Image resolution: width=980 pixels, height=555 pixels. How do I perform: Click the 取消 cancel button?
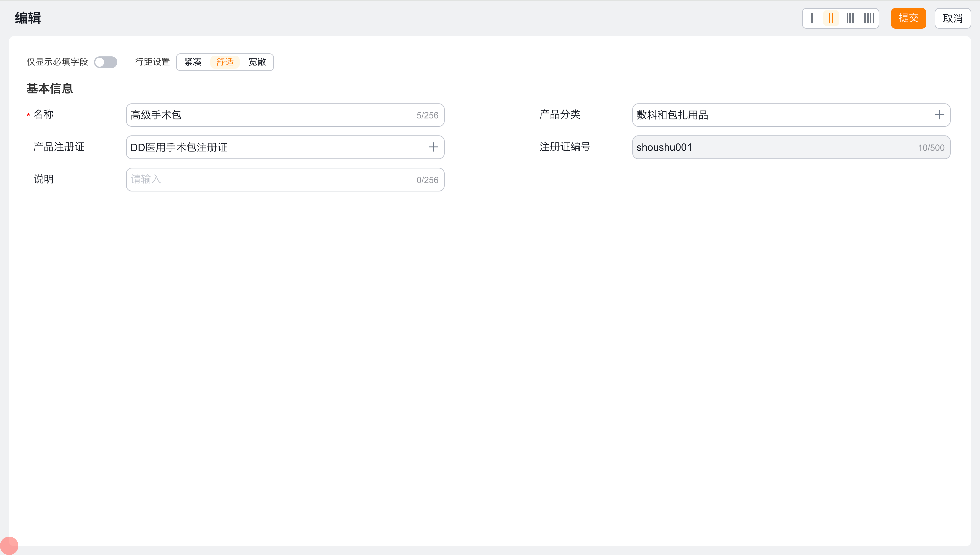(952, 18)
